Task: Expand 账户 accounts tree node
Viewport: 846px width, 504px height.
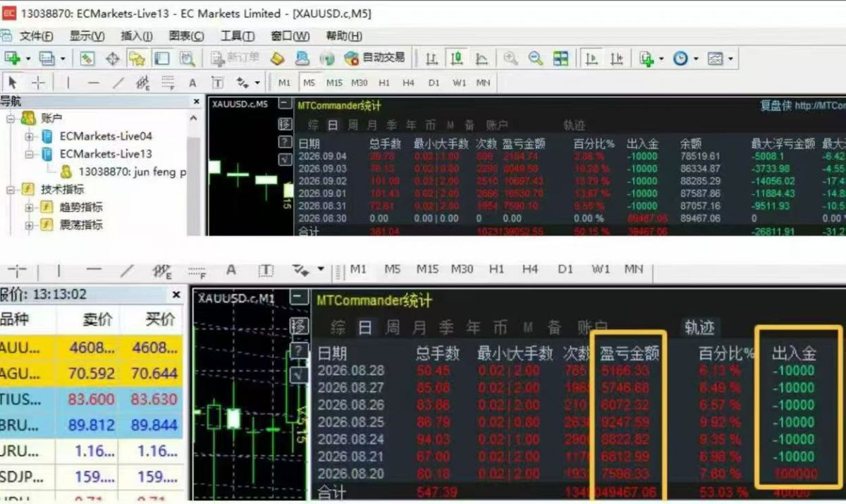Action: pyautogui.click(x=11, y=118)
